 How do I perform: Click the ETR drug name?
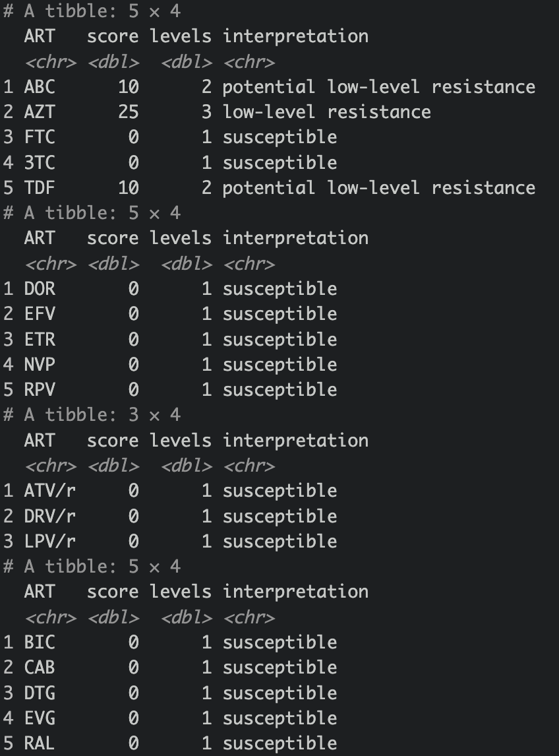(x=40, y=340)
